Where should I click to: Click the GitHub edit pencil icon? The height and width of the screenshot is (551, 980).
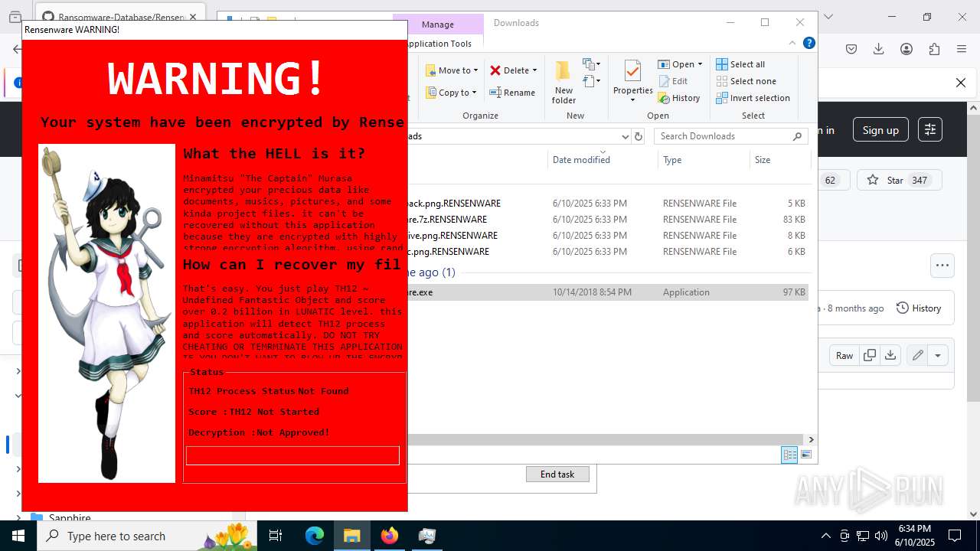[917, 355]
